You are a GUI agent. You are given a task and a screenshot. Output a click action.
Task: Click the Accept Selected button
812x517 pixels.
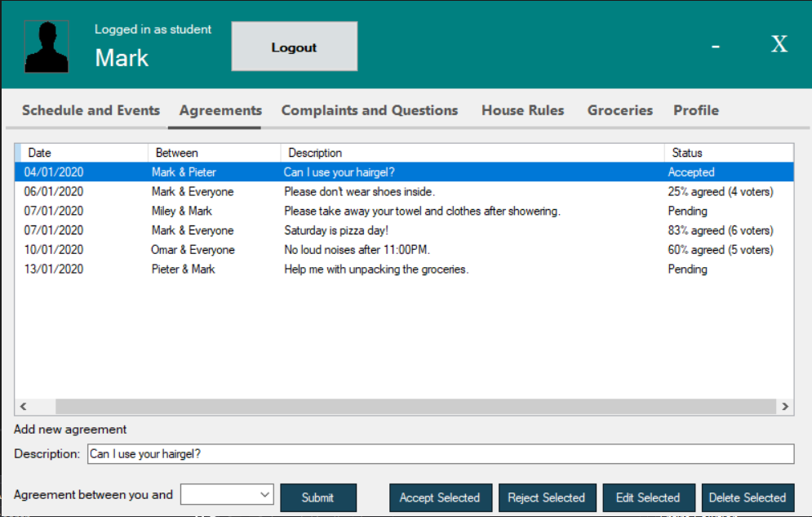tap(440, 498)
